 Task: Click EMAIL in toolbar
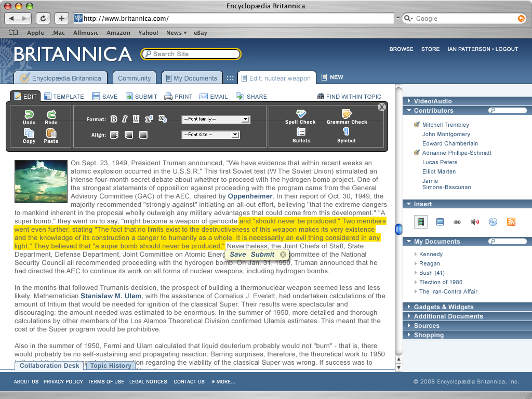pyautogui.click(x=214, y=96)
